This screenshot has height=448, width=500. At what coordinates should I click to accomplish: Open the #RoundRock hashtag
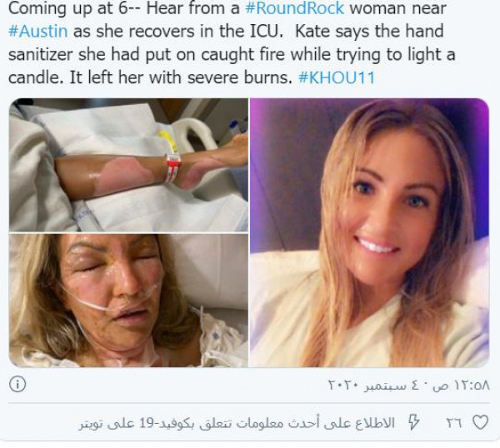click(295, 8)
